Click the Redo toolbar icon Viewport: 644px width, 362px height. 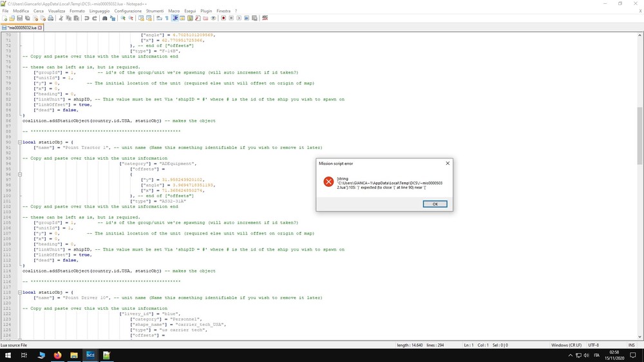coord(95,18)
